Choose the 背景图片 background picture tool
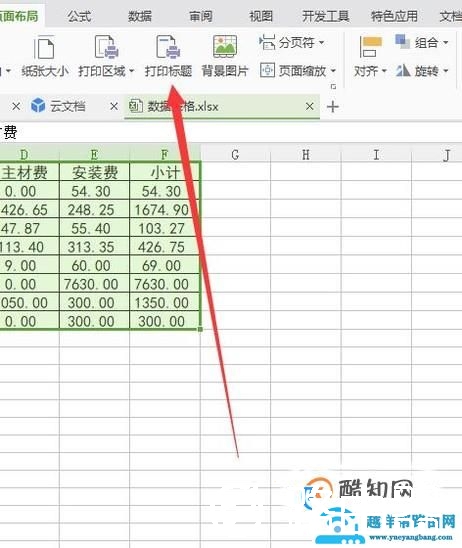Image resolution: width=462 pixels, height=548 pixels. click(225, 57)
